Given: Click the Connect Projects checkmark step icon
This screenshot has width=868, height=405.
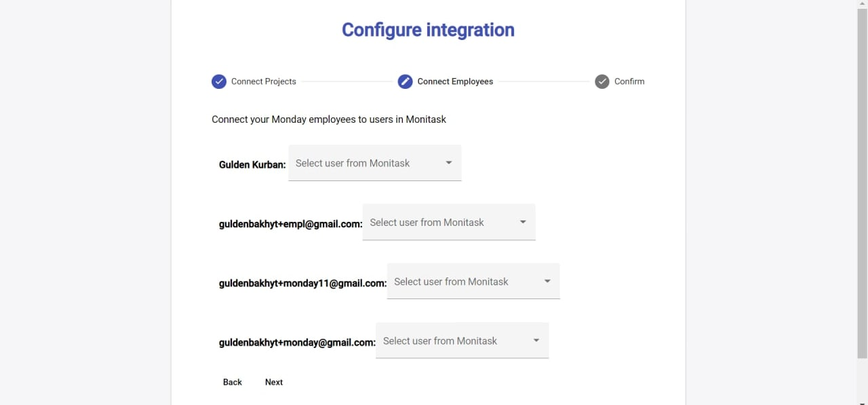Looking at the screenshot, I should pyautogui.click(x=218, y=81).
